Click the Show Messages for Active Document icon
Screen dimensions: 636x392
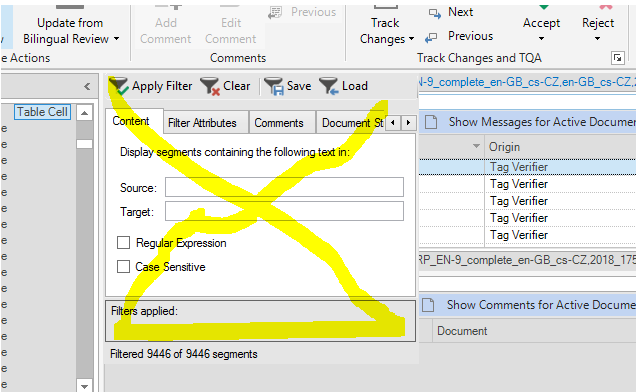point(431,122)
